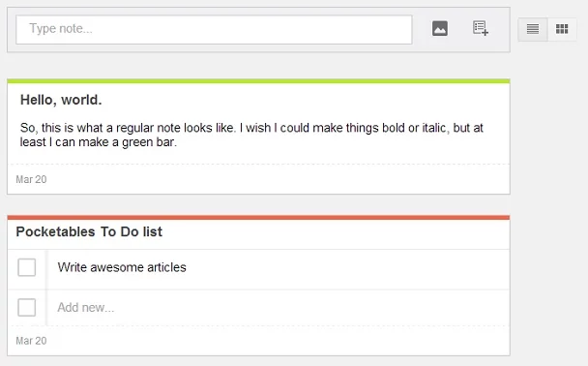The height and width of the screenshot is (366, 588).
Task: Focus the Type note input field
Action: pos(214,29)
